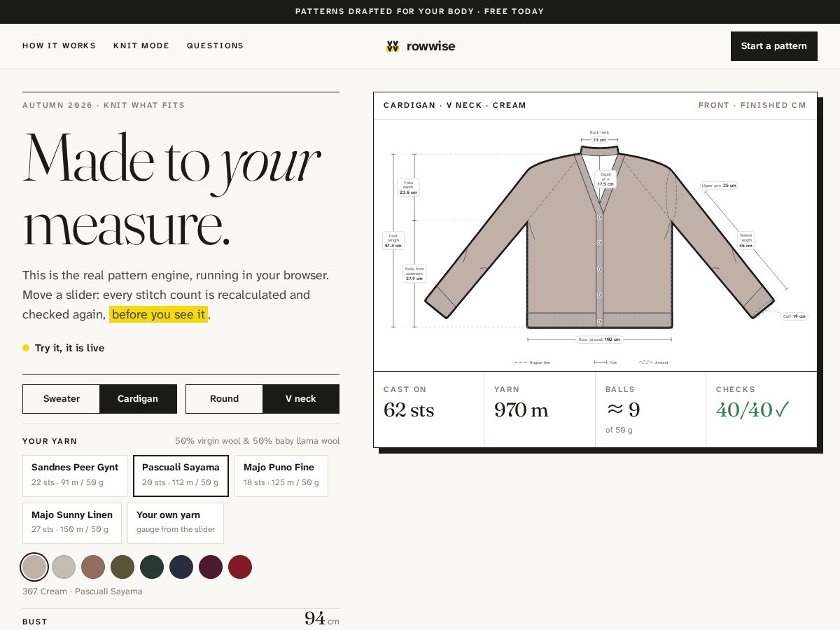Click the rowwise logo
The image size is (840, 630).
(420, 46)
